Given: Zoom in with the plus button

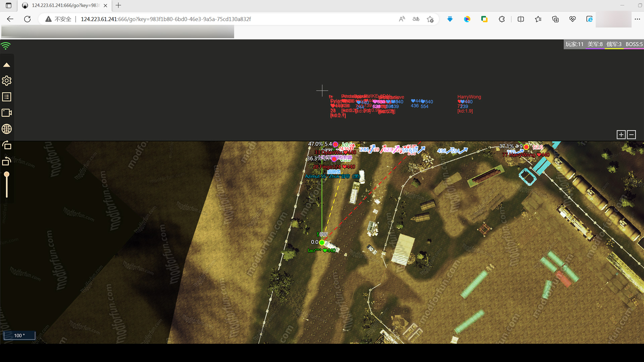Looking at the screenshot, I should (621, 135).
